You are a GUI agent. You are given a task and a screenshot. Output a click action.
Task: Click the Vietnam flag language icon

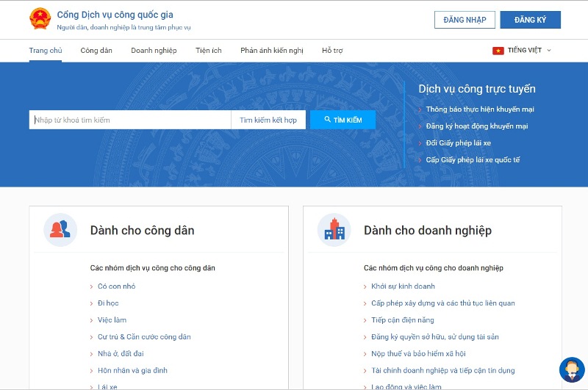click(498, 51)
